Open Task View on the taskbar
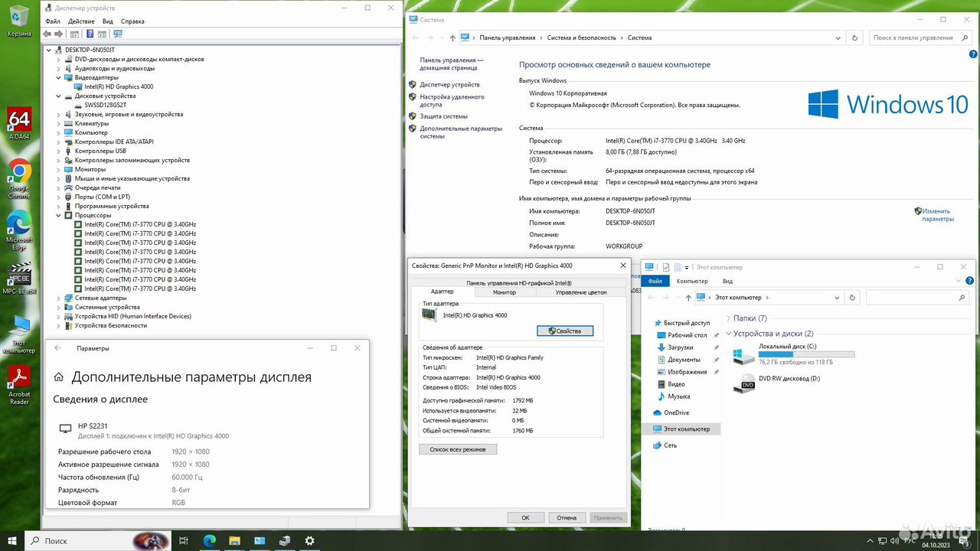This screenshot has height=551, width=980. pyautogui.click(x=184, y=540)
